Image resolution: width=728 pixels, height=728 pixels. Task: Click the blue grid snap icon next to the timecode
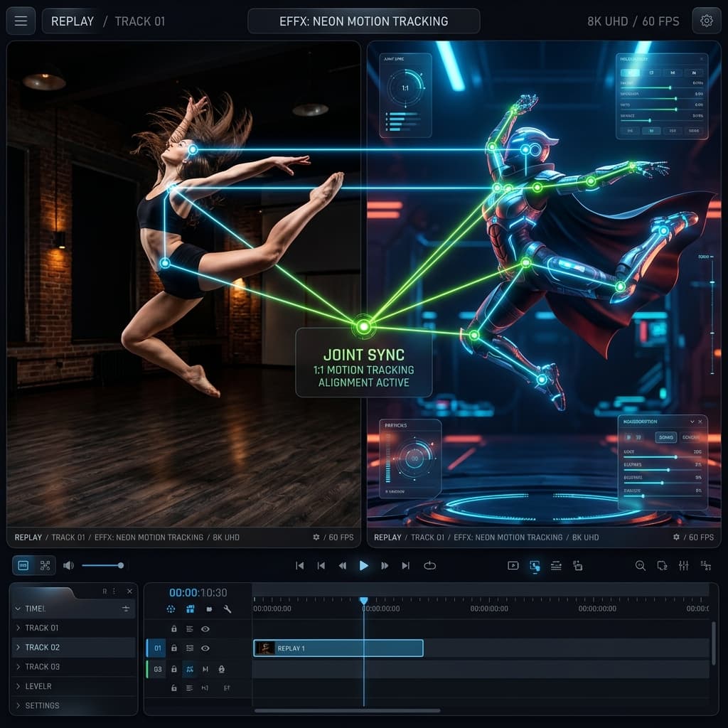191,609
